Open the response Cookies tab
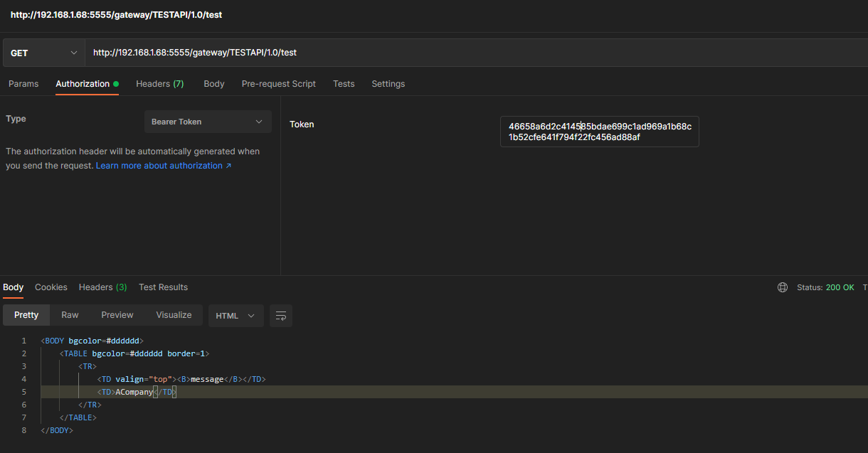 [51, 287]
